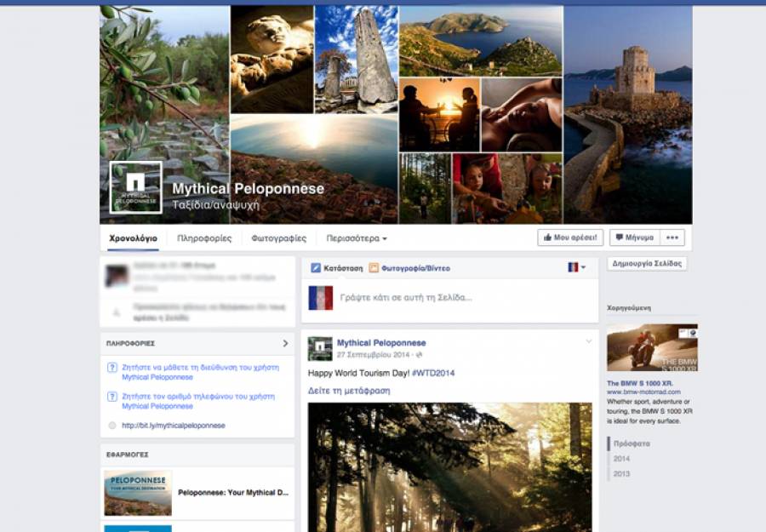Switch to the Φωτογραφίες tab

coord(278,238)
